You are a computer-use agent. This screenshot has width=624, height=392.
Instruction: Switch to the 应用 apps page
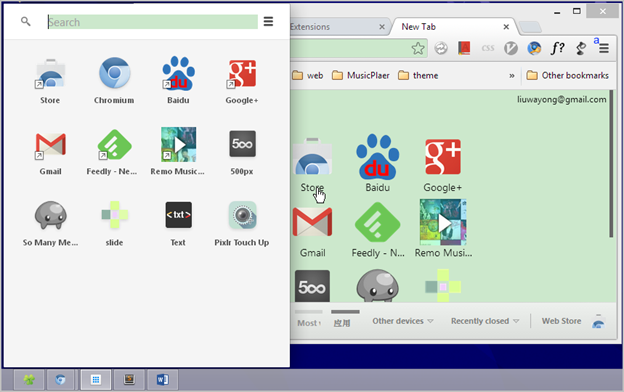pyautogui.click(x=342, y=323)
